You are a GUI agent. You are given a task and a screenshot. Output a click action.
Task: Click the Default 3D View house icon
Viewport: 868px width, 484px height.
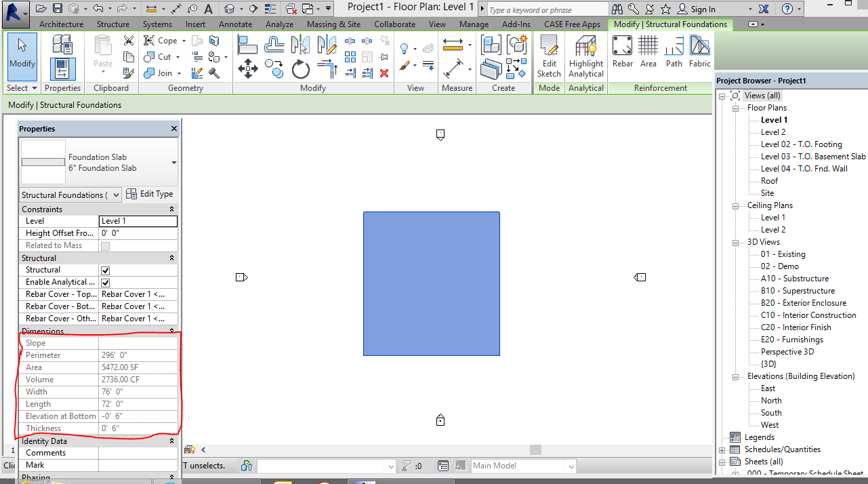click(230, 9)
